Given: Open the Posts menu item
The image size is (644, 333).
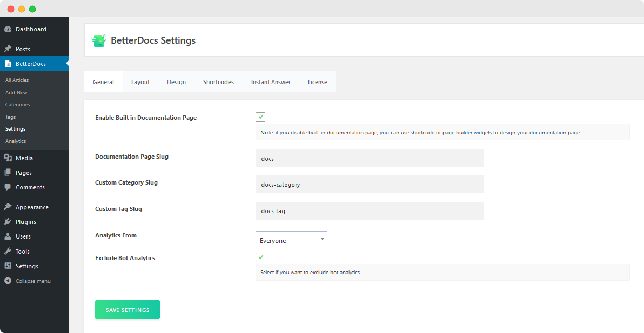Looking at the screenshot, I should click(35, 49).
